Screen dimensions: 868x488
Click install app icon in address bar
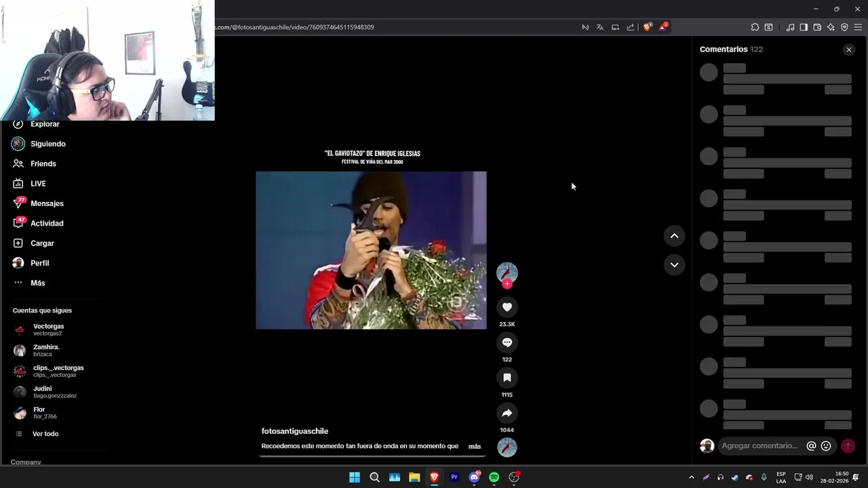615,27
